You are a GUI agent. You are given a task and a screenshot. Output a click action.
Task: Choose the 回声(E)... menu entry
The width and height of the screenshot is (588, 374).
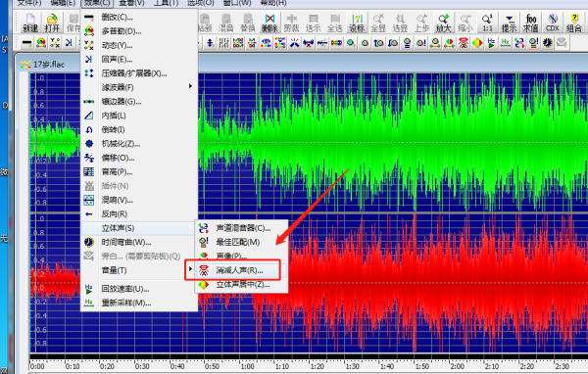click(139, 59)
